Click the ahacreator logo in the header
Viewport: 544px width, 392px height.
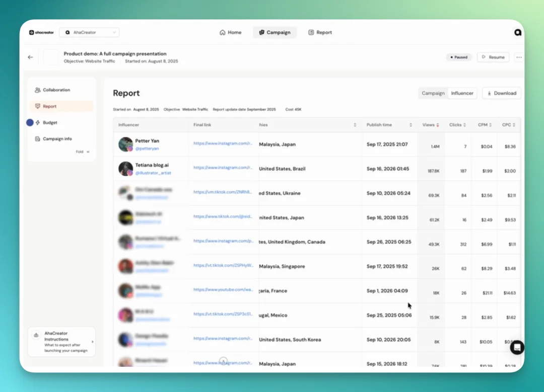pos(41,32)
